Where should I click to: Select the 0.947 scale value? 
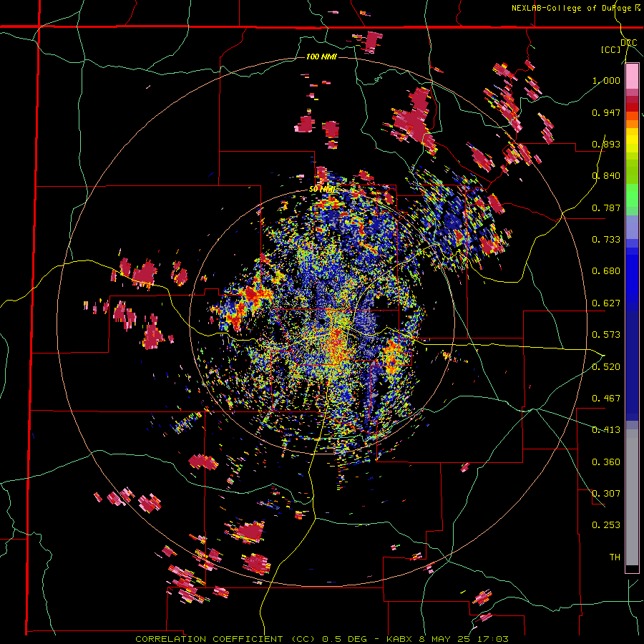click(x=606, y=112)
